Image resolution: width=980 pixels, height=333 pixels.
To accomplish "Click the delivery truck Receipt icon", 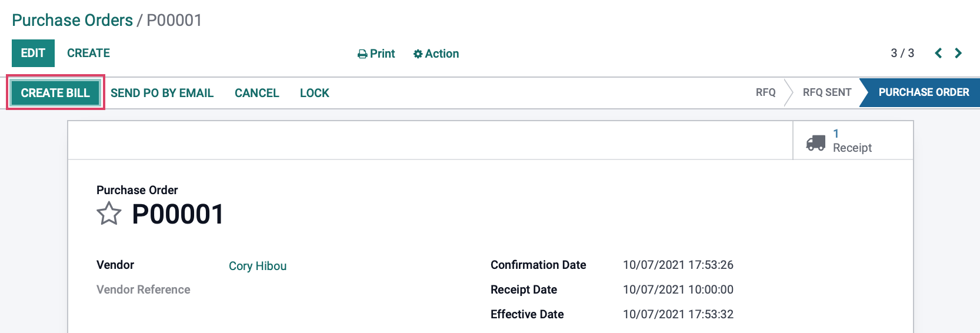I will pos(815,142).
